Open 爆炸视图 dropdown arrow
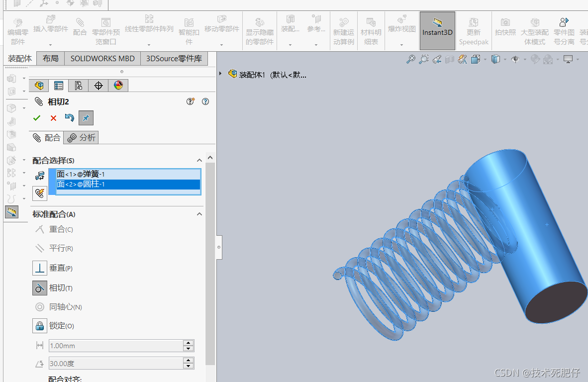588x382 pixels. pos(401,45)
